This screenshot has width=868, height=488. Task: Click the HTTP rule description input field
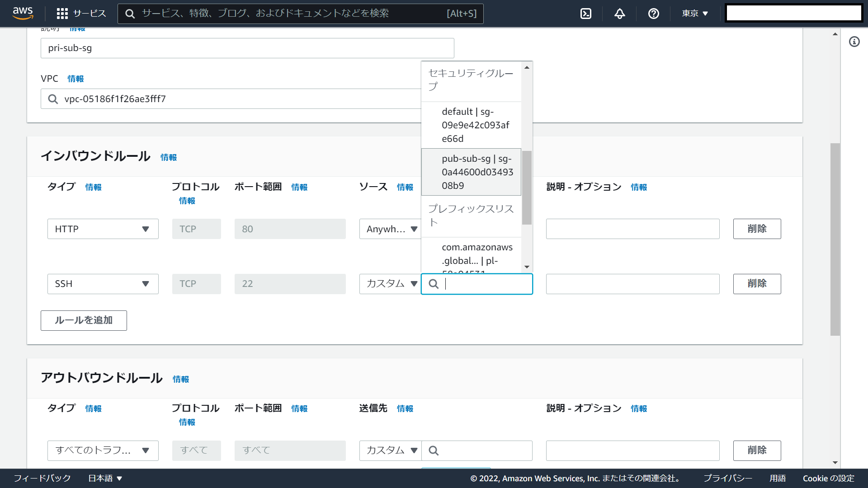point(632,229)
